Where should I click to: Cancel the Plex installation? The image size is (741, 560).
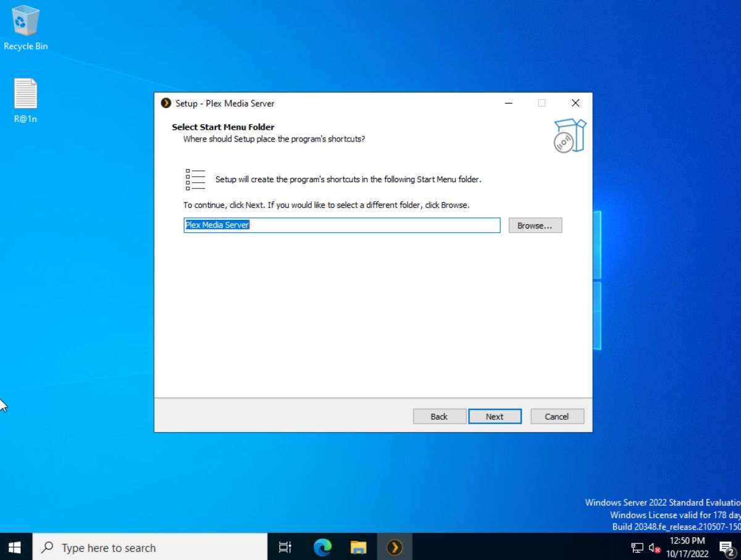click(556, 416)
